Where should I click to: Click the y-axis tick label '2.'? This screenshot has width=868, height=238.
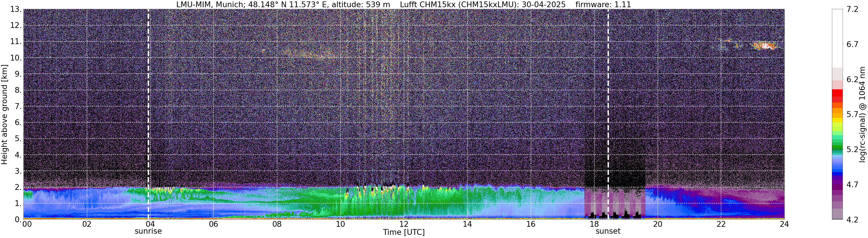[x=18, y=187]
